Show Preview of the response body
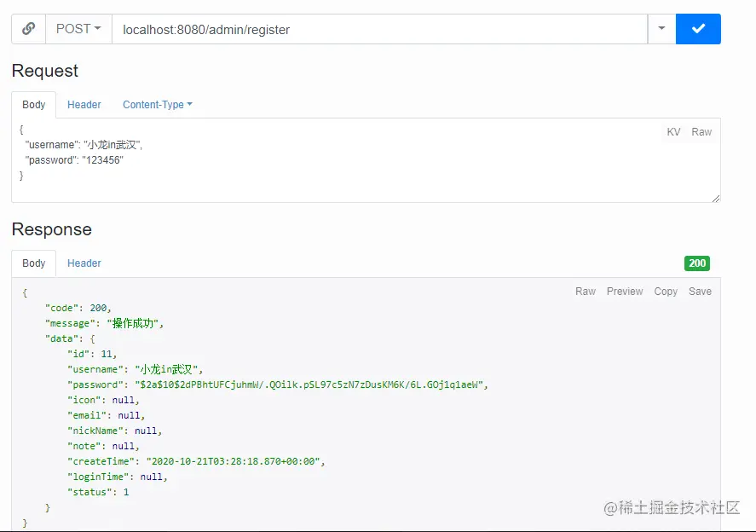756x532 pixels. point(625,291)
